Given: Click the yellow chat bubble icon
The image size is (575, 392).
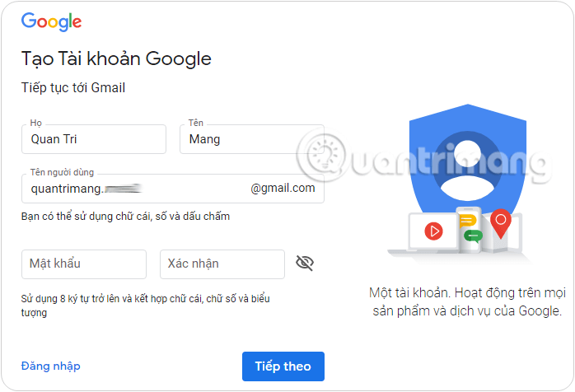Looking at the screenshot, I should (468, 222).
